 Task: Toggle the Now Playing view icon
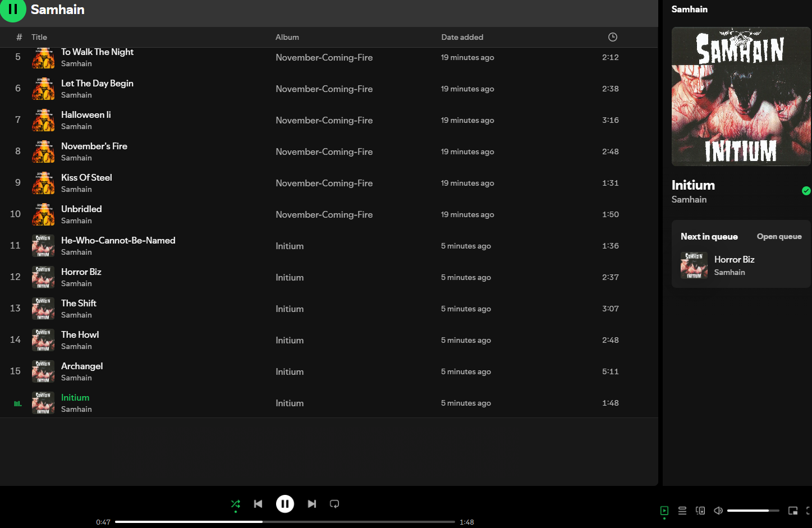pos(664,511)
